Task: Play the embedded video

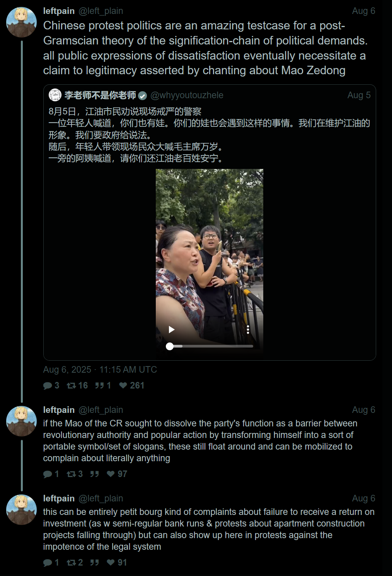Action: pos(172,329)
